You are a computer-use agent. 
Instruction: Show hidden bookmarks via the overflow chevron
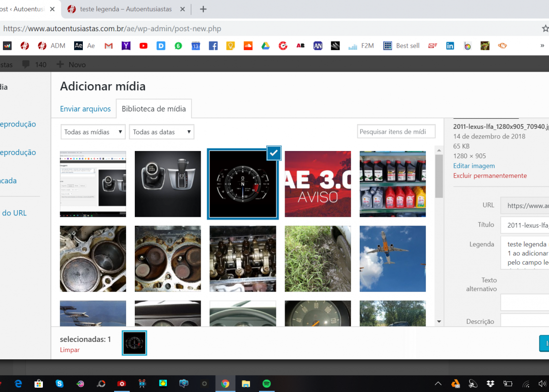tap(543, 46)
